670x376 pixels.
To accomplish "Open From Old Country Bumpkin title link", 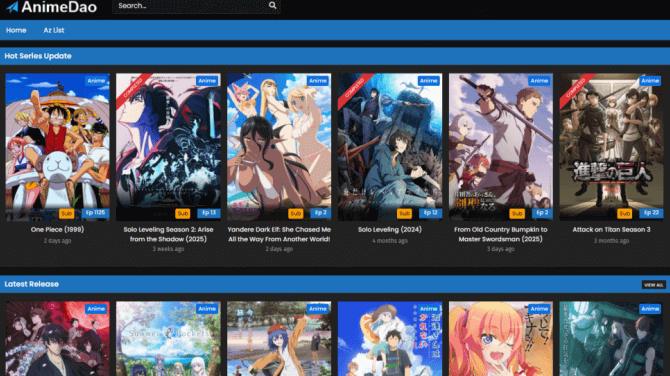I will [501, 234].
